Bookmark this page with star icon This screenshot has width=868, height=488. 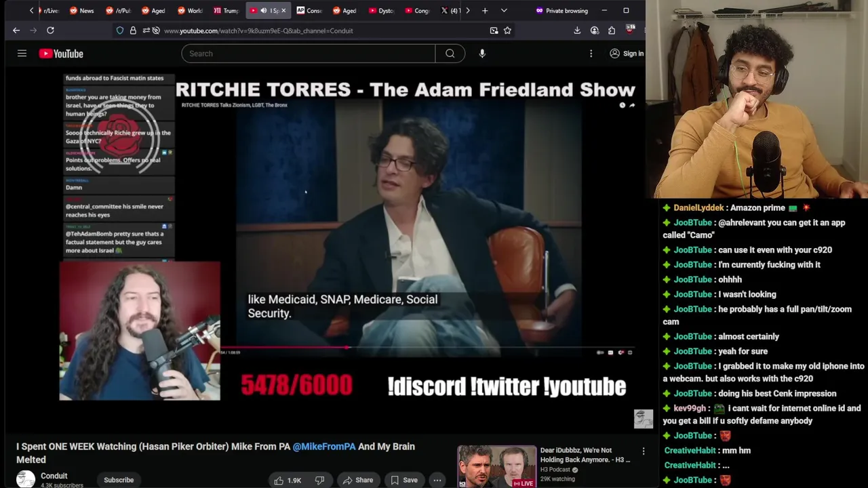tap(507, 30)
